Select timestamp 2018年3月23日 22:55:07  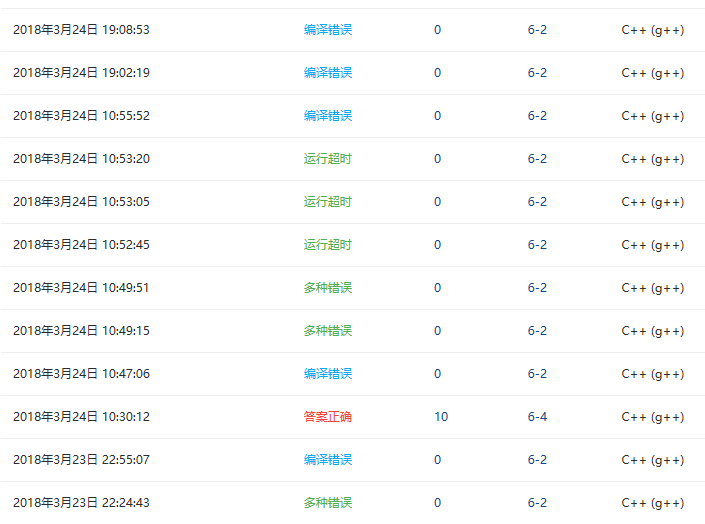[x=81, y=460]
